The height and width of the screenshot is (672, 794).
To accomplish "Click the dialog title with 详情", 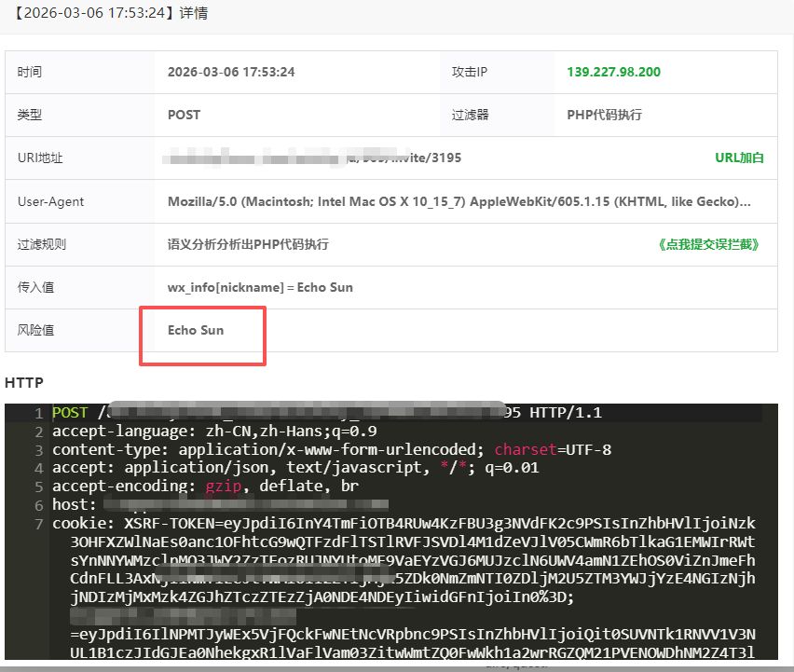I will (109, 13).
